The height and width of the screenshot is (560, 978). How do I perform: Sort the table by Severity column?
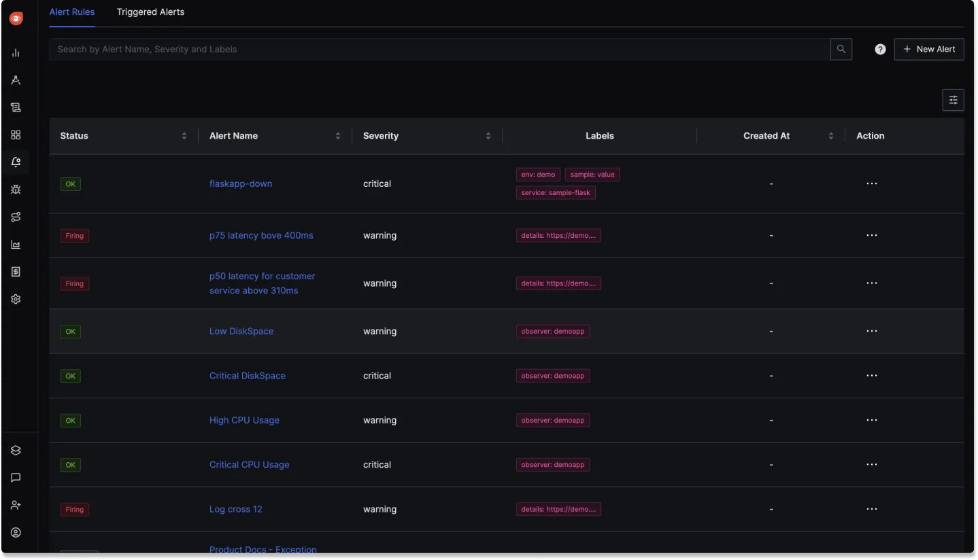point(489,135)
